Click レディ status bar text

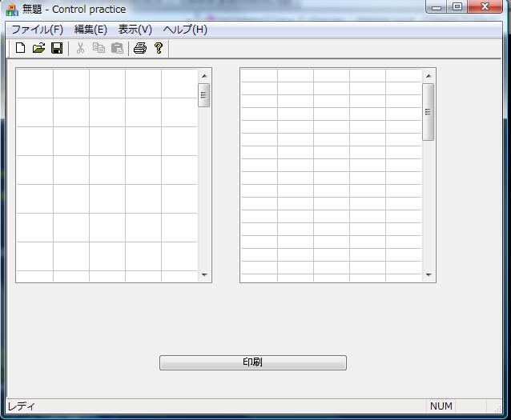click(x=22, y=406)
